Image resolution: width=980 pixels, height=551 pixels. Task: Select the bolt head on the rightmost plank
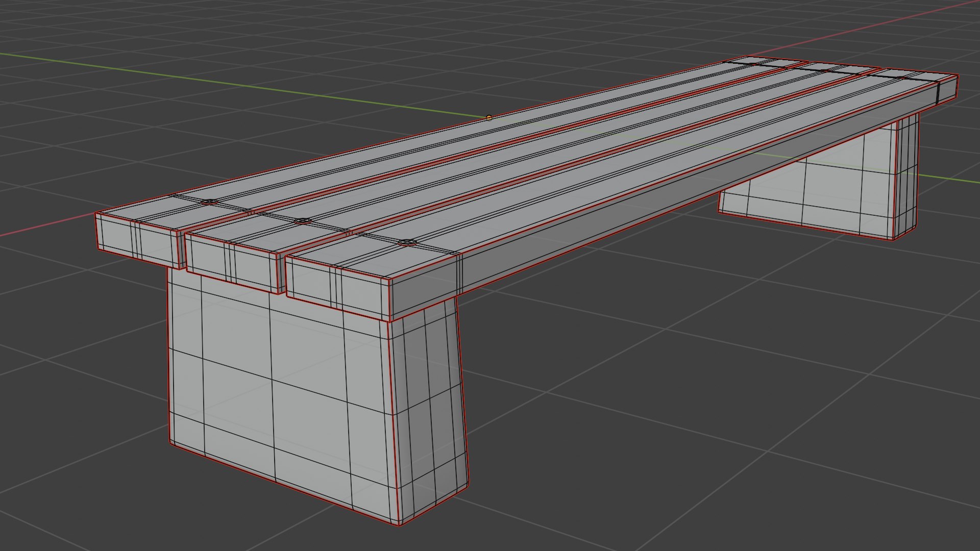tap(407, 242)
